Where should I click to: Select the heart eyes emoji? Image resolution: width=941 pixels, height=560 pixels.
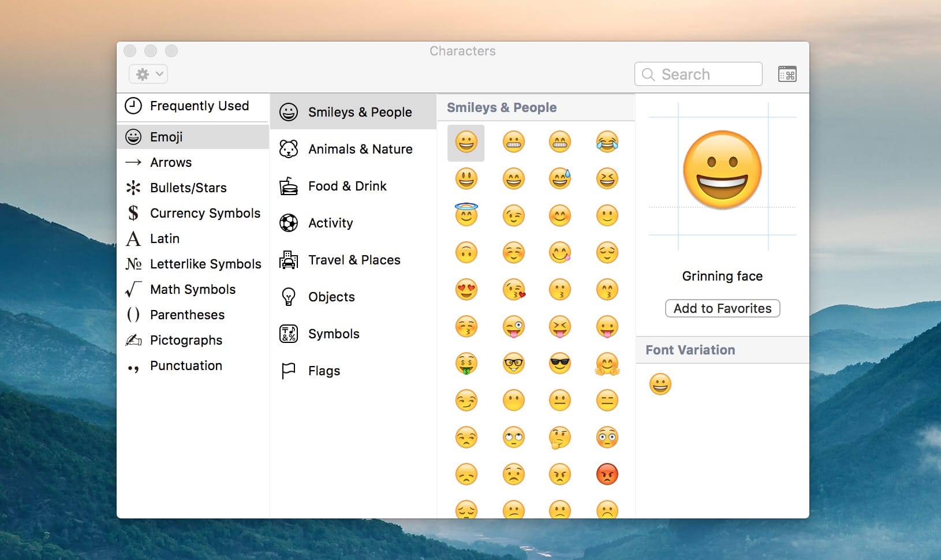(x=467, y=289)
